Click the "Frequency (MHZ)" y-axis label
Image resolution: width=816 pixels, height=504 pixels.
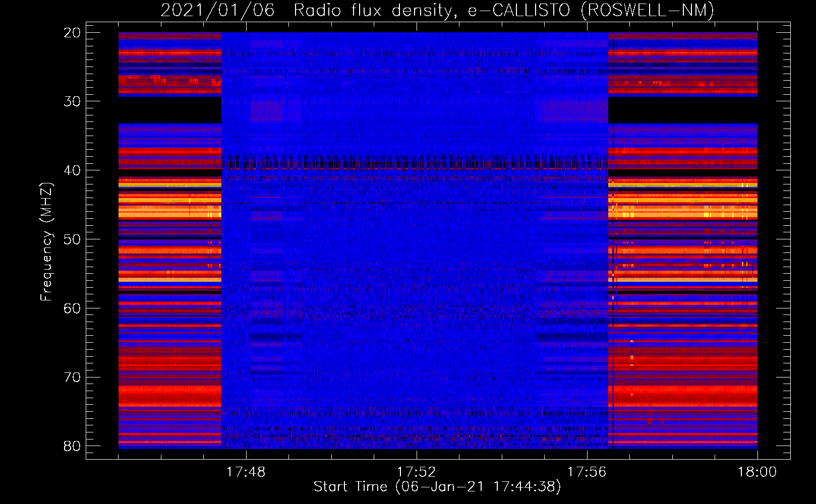click(46, 242)
